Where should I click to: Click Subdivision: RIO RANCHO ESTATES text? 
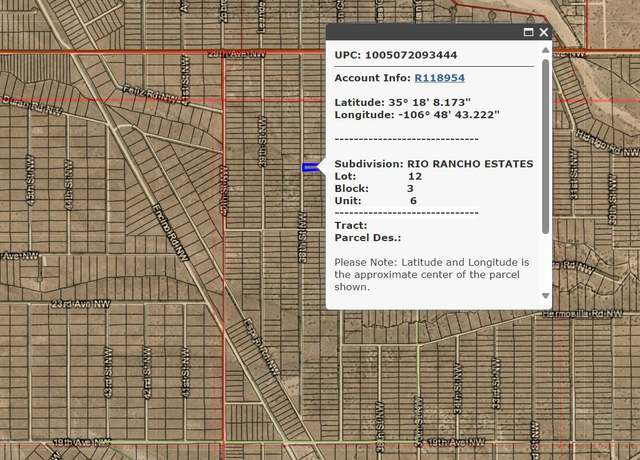[x=434, y=164]
